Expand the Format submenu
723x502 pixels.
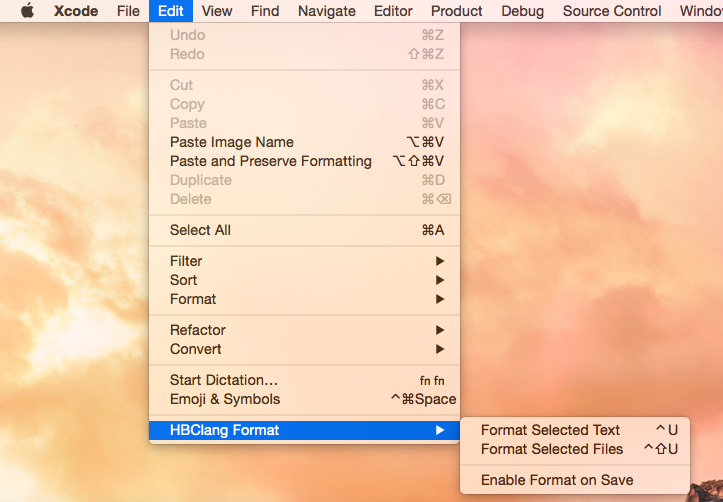(x=304, y=299)
